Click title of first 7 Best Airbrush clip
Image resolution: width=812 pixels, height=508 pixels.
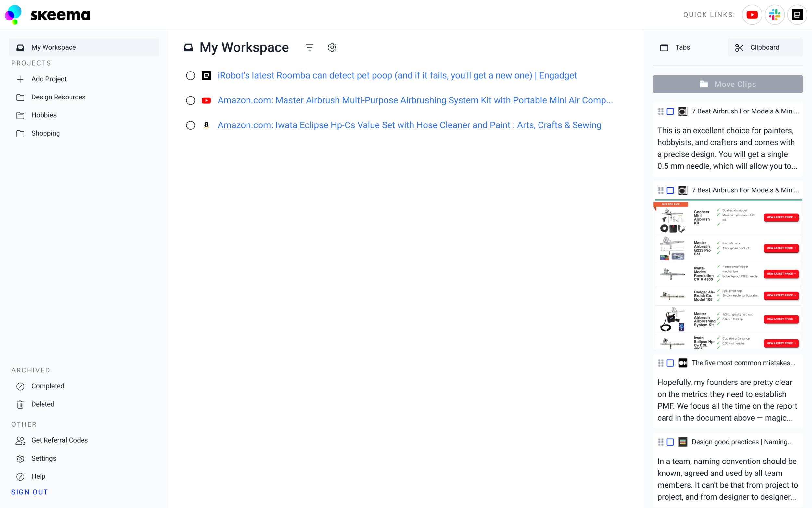[745, 111]
